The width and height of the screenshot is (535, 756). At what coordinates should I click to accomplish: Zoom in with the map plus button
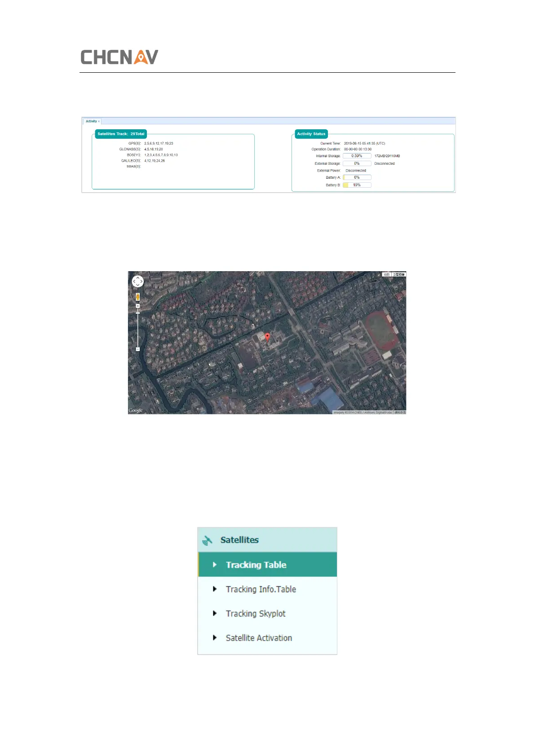pyautogui.click(x=137, y=306)
